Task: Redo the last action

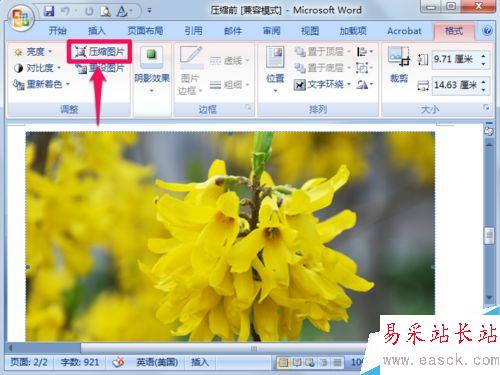Action: pyautogui.click(x=89, y=12)
